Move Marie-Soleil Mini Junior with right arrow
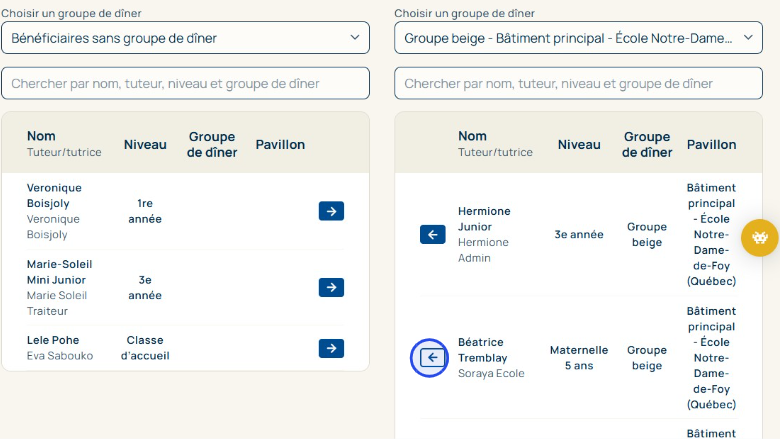Viewport: 780px width, 439px height. click(331, 288)
